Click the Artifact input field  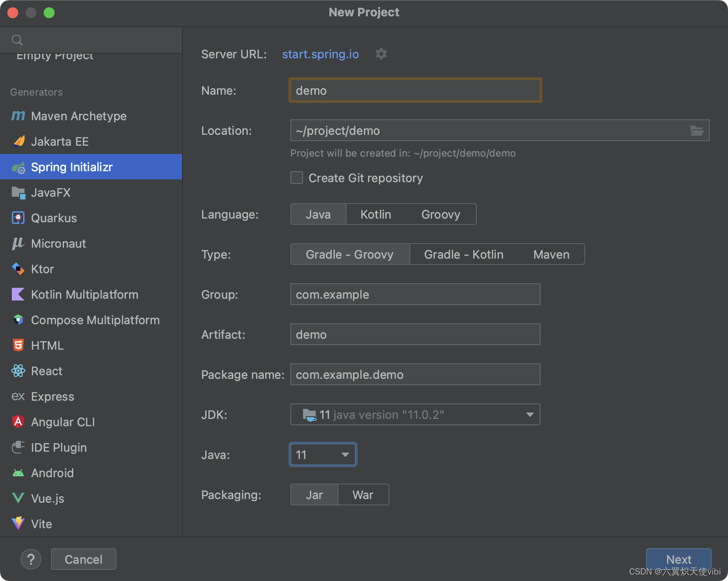click(415, 334)
